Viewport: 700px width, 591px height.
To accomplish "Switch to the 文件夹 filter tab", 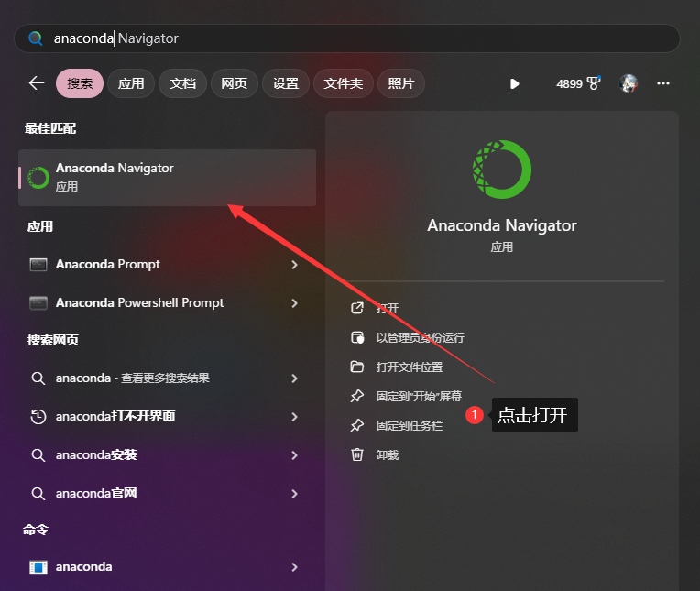I will coord(344,83).
